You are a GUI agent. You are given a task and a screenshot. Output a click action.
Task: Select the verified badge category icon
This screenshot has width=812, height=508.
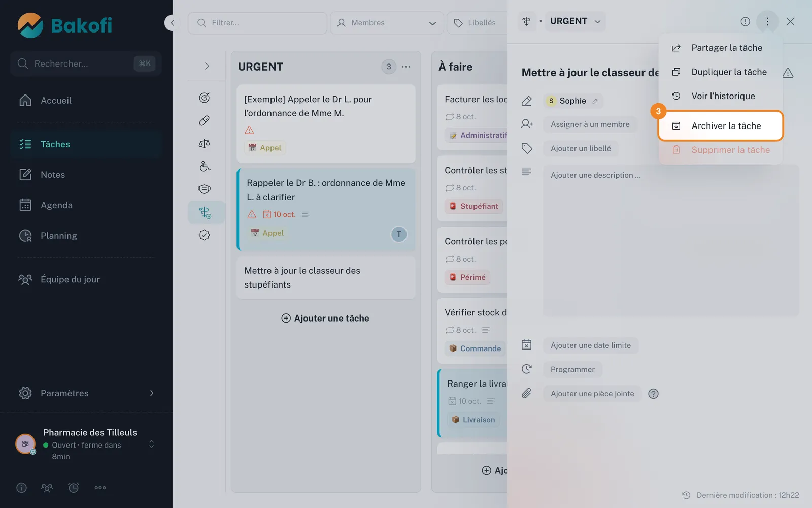coord(204,235)
